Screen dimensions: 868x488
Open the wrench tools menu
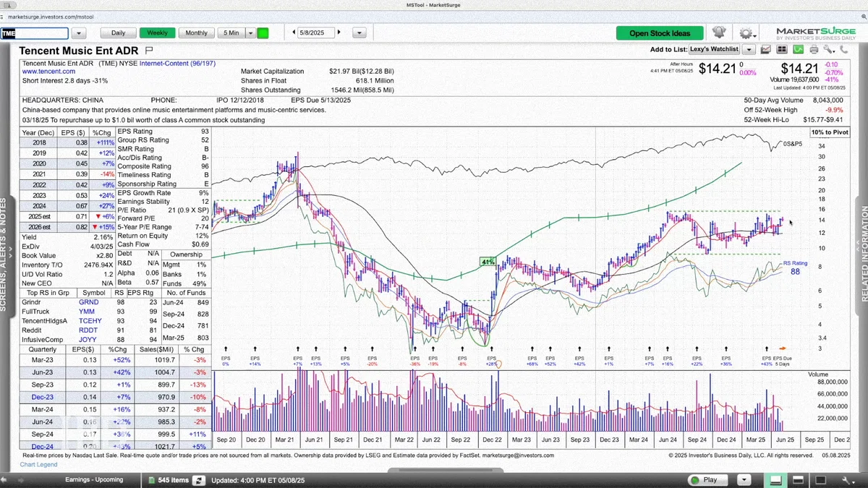pos(829,49)
